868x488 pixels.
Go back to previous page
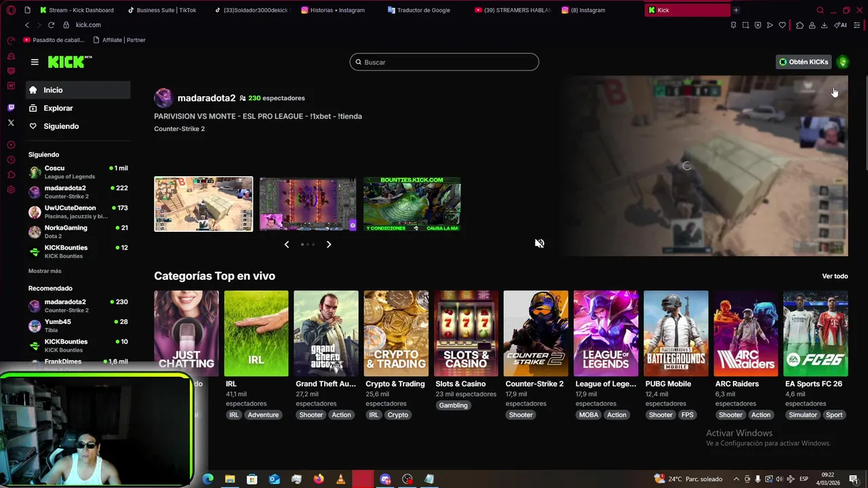27,25
